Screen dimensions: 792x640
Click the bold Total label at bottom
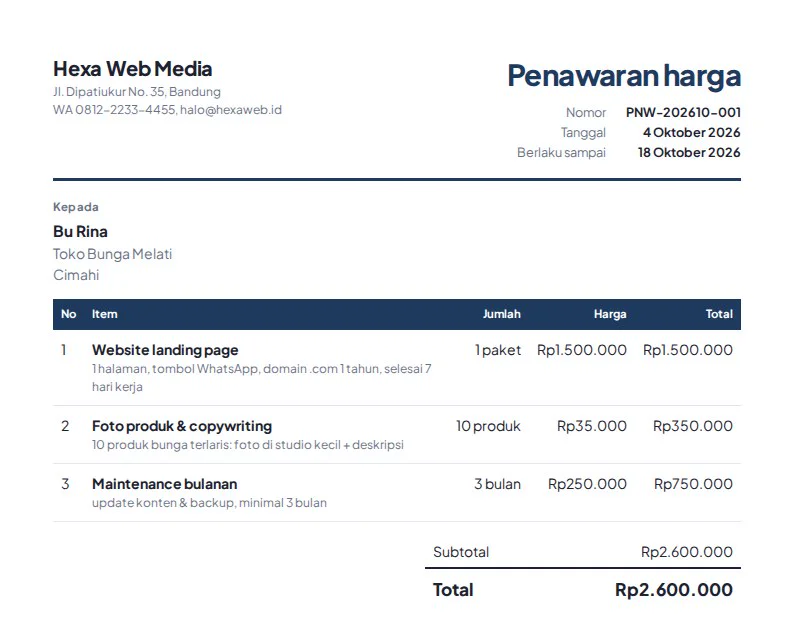point(453,590)
